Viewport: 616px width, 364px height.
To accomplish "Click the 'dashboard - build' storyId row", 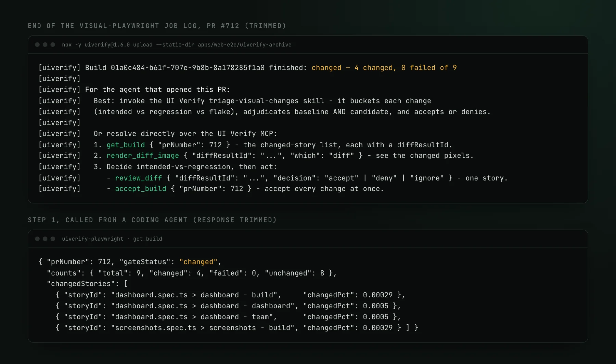I will tap(230, 295).
